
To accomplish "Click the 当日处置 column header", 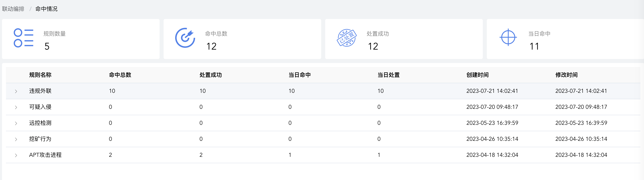I will [x=388, y=75].
